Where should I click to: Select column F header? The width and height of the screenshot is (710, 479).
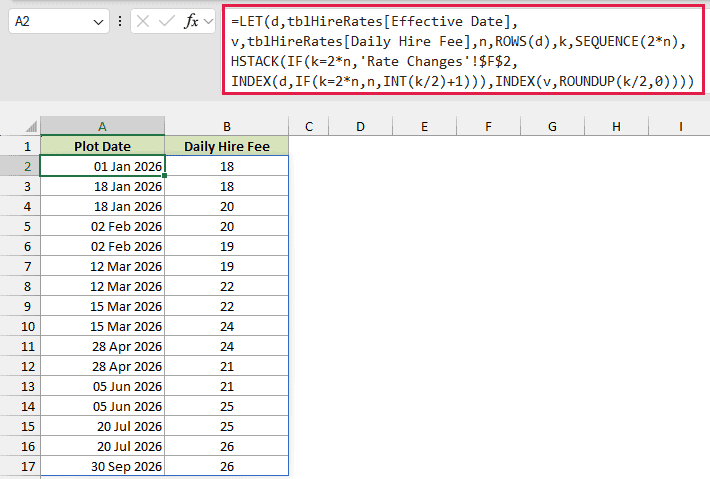488,126
